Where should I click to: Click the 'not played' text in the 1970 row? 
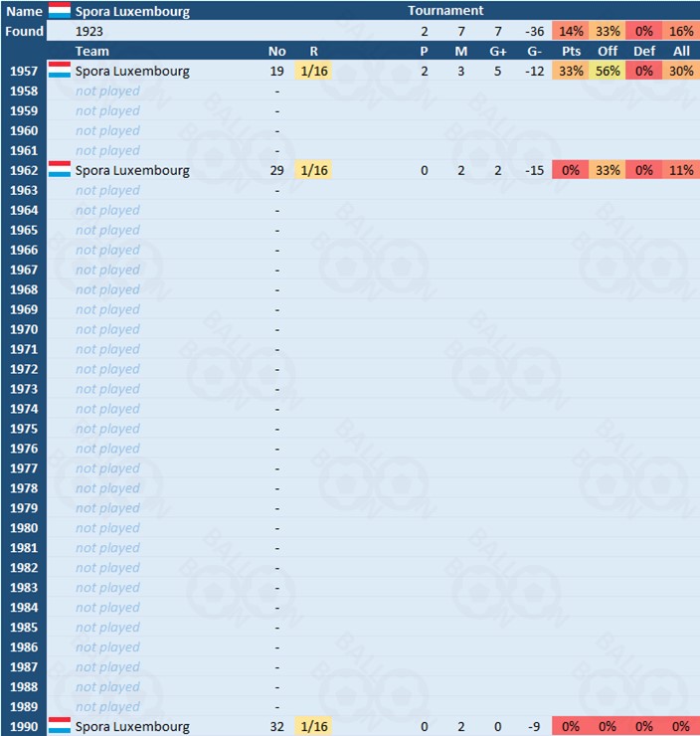click(107, 329)
